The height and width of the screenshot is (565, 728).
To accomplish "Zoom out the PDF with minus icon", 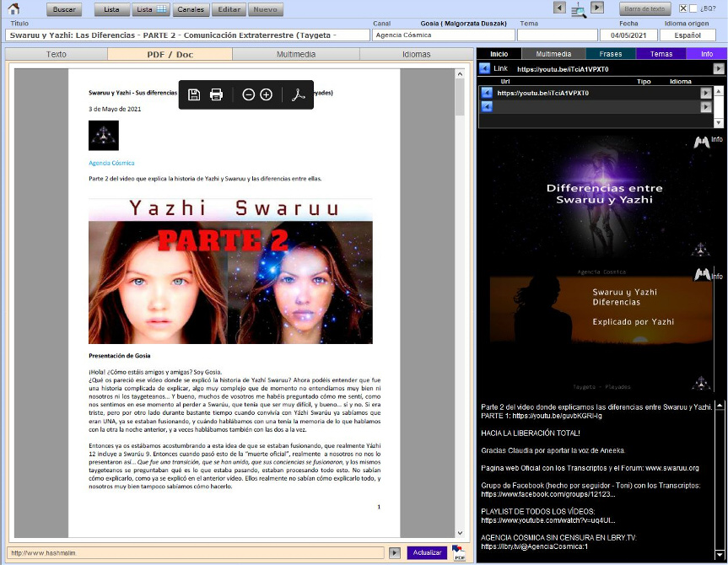I will coord(248,94).
